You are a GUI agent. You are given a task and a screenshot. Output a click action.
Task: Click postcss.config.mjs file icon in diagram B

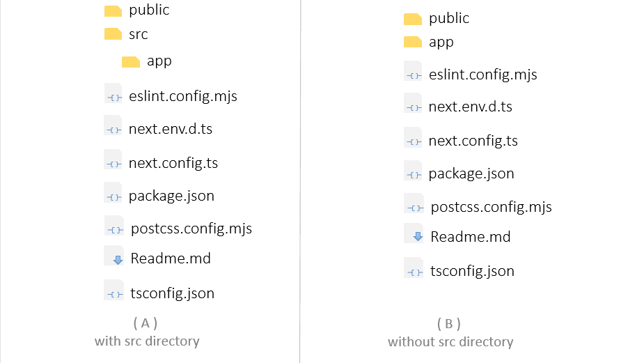pos(414,203)
